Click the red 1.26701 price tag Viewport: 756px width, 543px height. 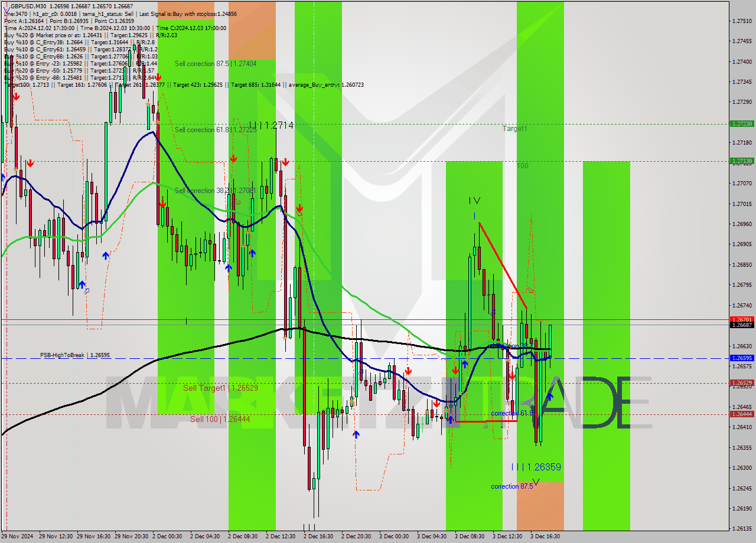tap(741, 319)
